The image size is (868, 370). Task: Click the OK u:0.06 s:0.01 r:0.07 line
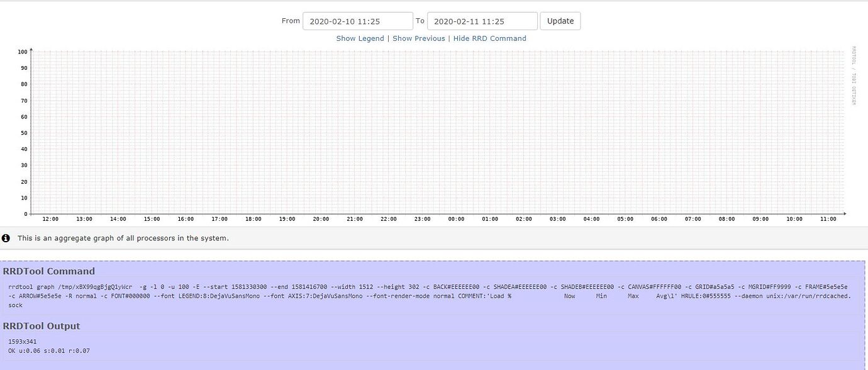coord(49,351)
